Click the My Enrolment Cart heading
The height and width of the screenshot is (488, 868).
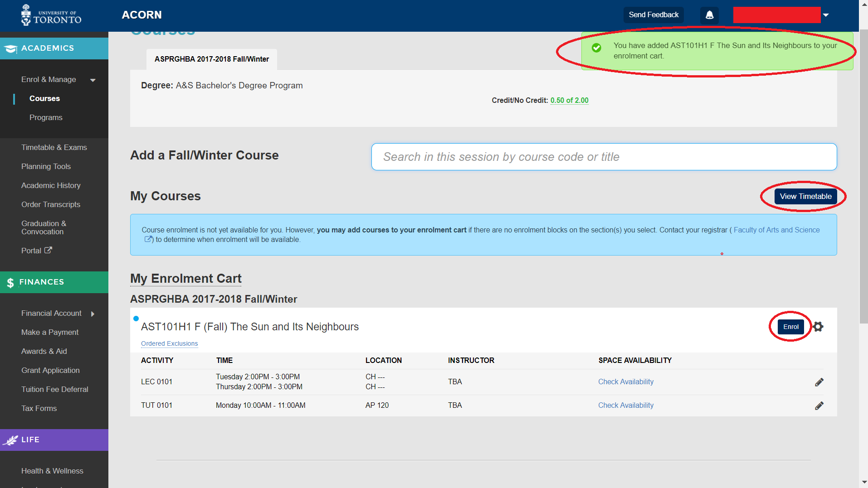click(x=186, y=278)
